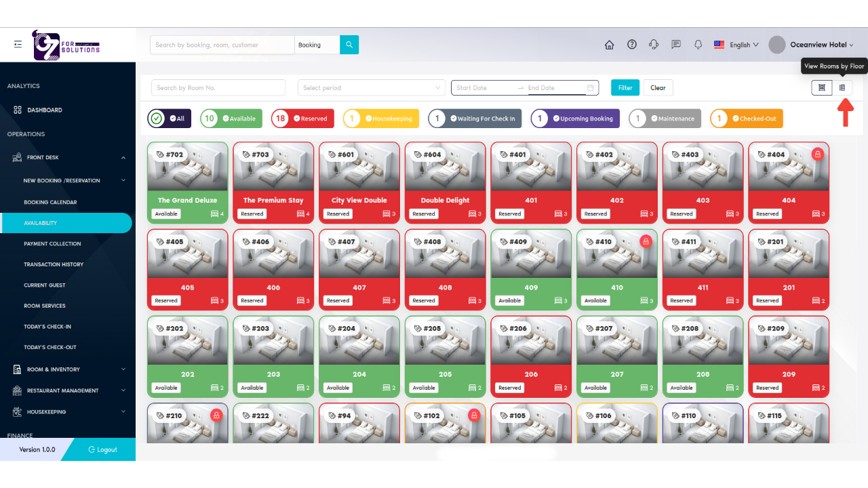
Task: Switch to View Rooms by Floor icon
Action: (x=842, y=87)
